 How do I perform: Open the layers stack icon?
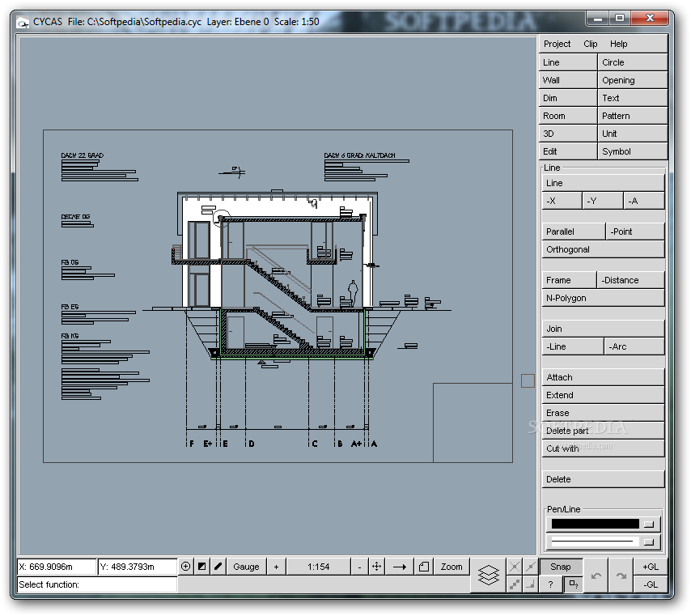488,575
